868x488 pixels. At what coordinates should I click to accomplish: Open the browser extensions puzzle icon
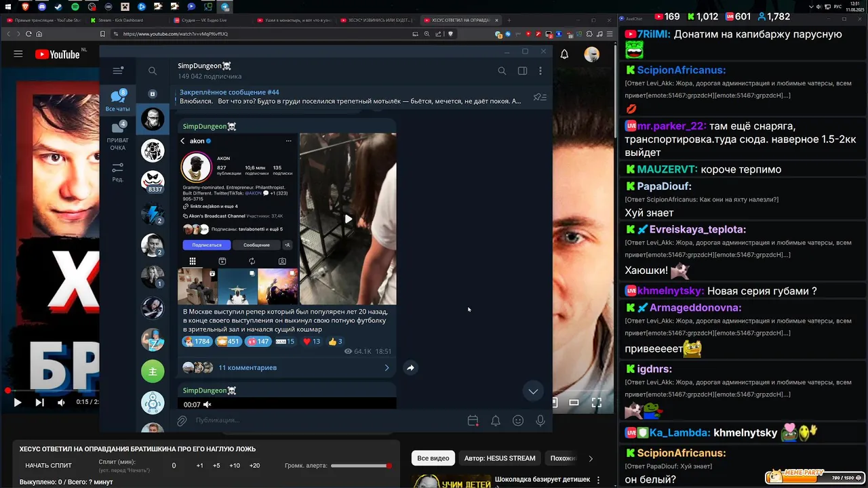pos(589,34)
